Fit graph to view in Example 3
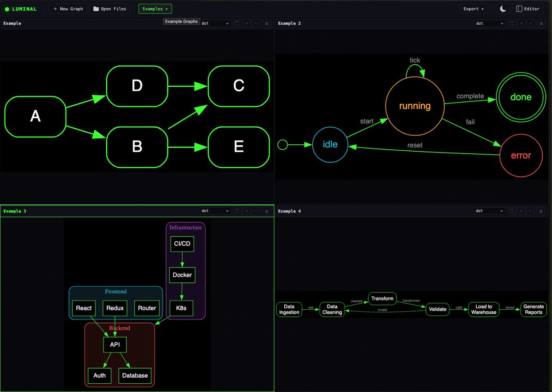This screenshot has height=392, width=552. [237, 211]
